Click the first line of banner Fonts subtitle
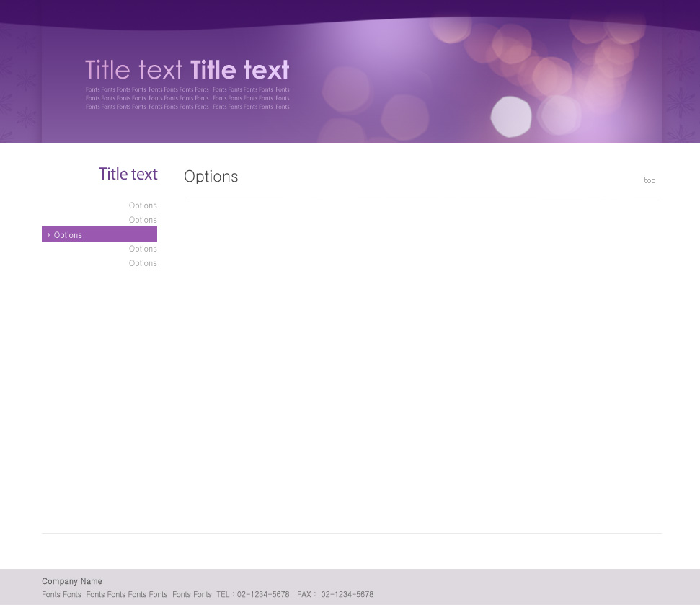Screen dimensions: 700x605 pyautogui.click(x=187, y=89)
